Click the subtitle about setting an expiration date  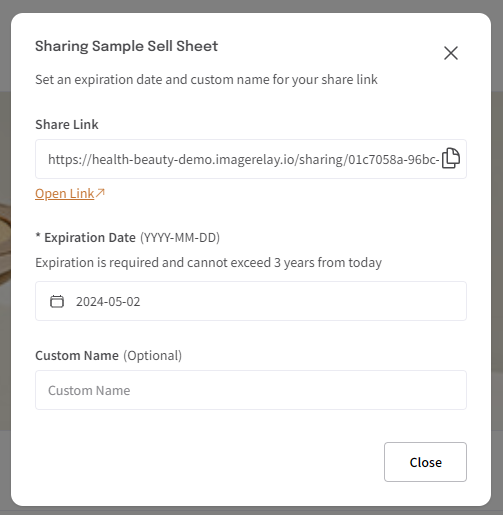[206, 80]
